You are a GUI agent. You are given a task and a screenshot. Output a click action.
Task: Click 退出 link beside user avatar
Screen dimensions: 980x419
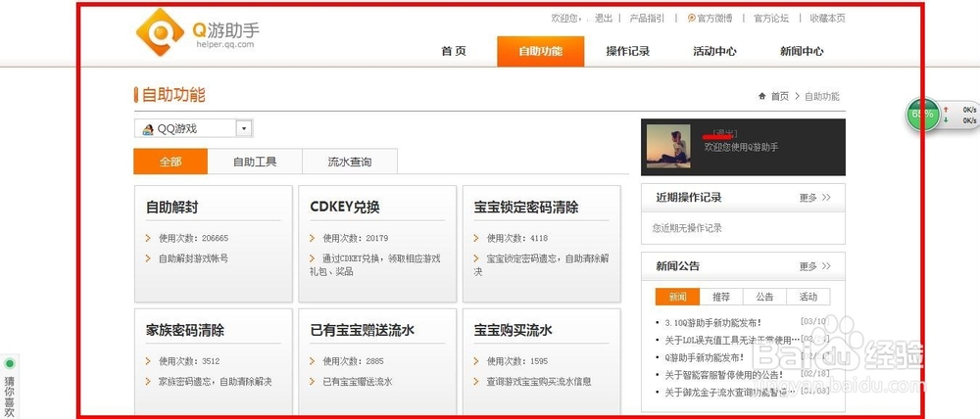pos(725,133)
